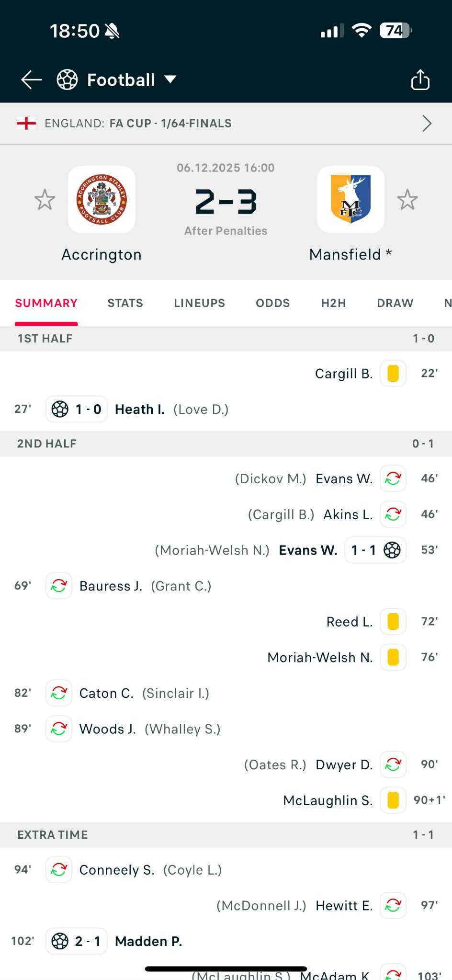Switch to the STATS tab
452x980 pixels.
coord(125,303)
